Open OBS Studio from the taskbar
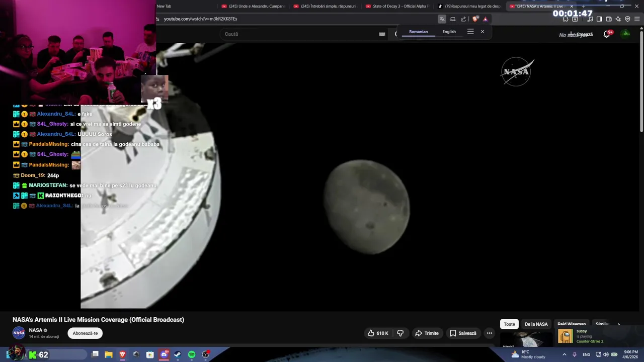Image resolution: width=644 pixels, height=362 pixels. (x=206, y=354)
